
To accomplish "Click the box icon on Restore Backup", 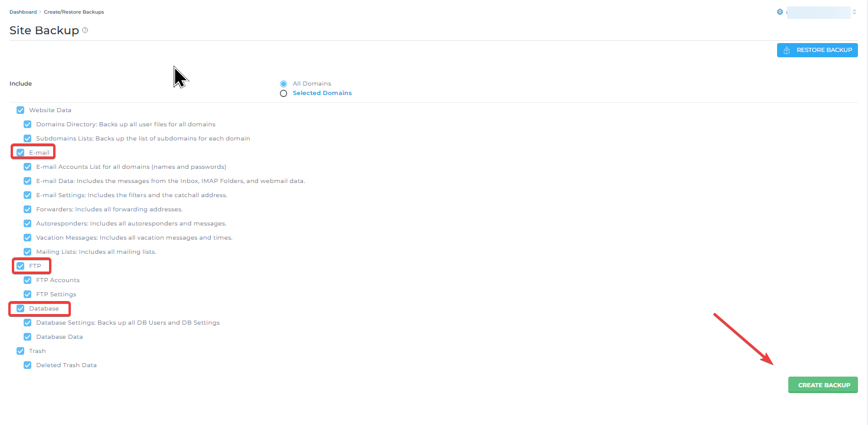I will [x=787, y=50].
